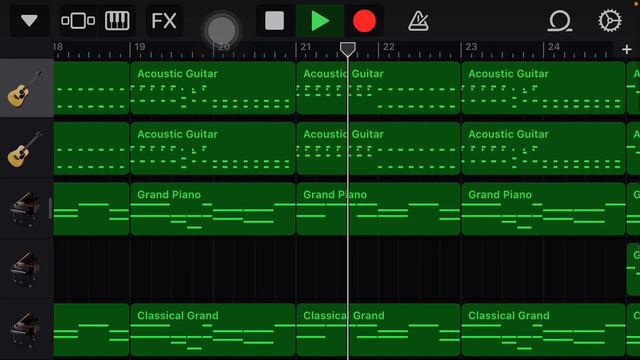This screenshot has width=640, height=360.
Task: Tap the grey master volume knob
Action: 222,30
